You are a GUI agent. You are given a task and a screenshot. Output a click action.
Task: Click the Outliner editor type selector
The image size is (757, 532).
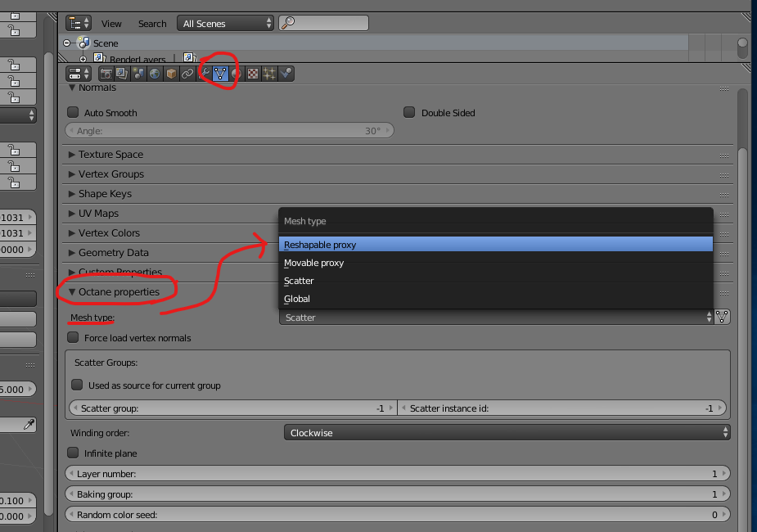pos(79,23)
